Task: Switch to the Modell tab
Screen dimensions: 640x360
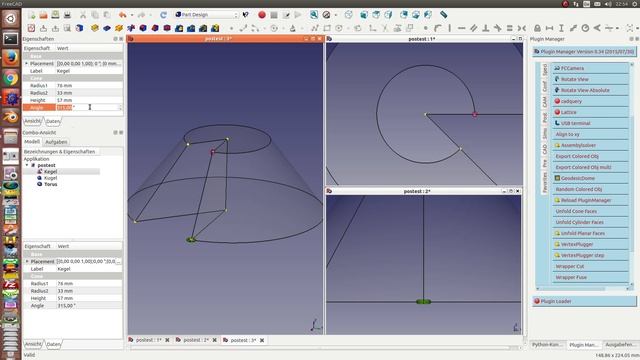Action: [32, 142]
